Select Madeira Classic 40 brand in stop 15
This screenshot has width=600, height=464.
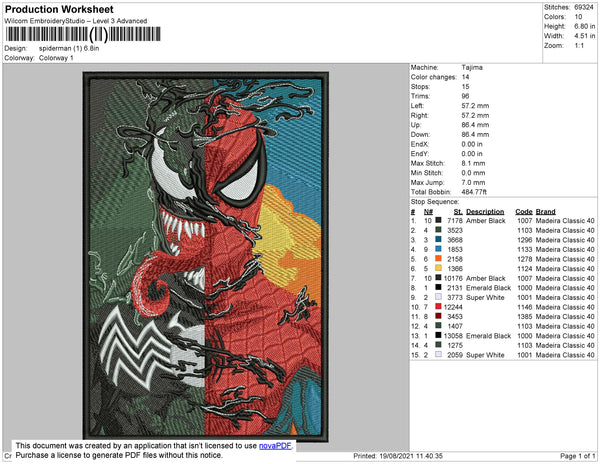(x=565, y=355)
